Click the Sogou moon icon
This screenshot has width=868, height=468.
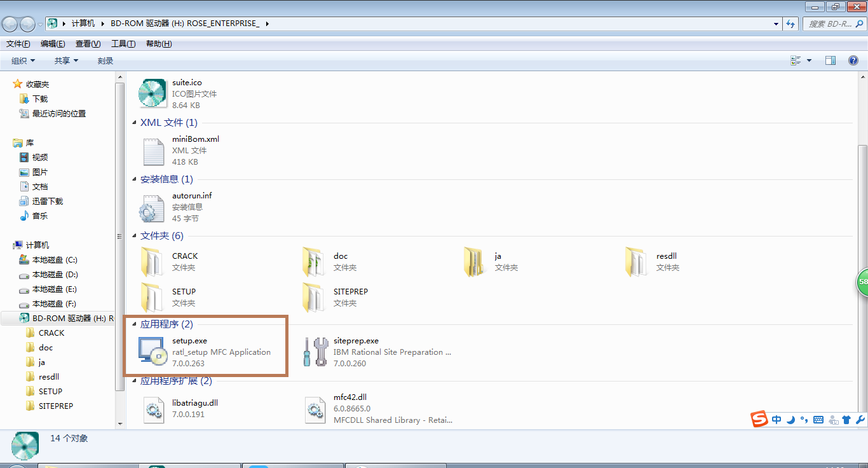click(791, 420)
